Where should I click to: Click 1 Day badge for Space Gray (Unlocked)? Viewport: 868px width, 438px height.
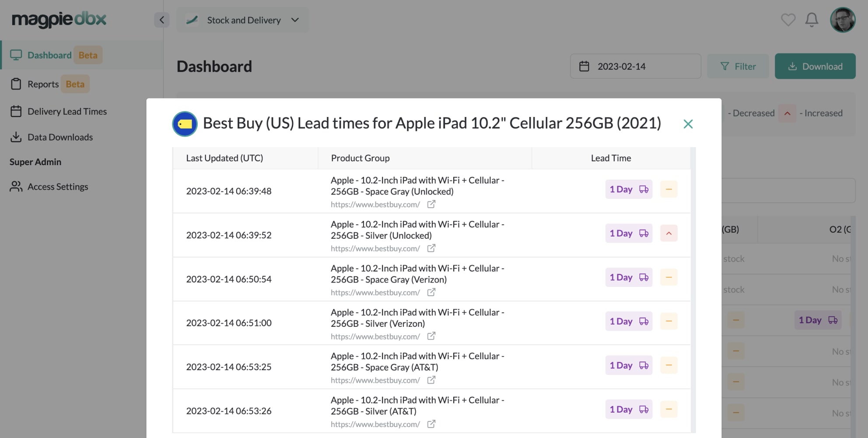coord(629,189)
